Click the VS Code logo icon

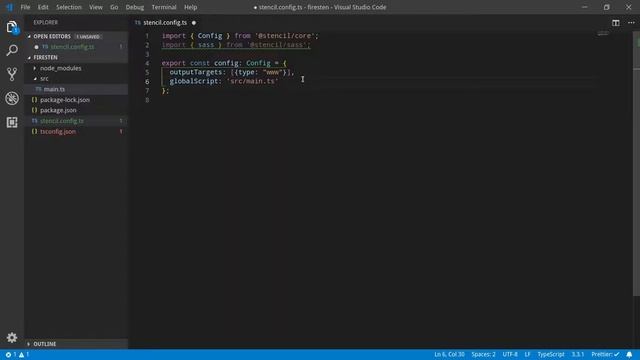point(9,7)
